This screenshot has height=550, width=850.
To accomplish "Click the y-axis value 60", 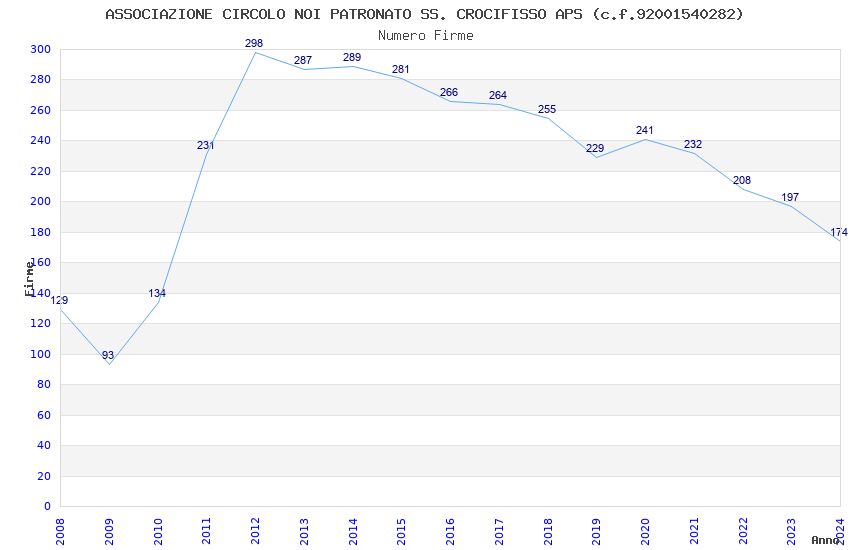I will [x=44, y=415].
